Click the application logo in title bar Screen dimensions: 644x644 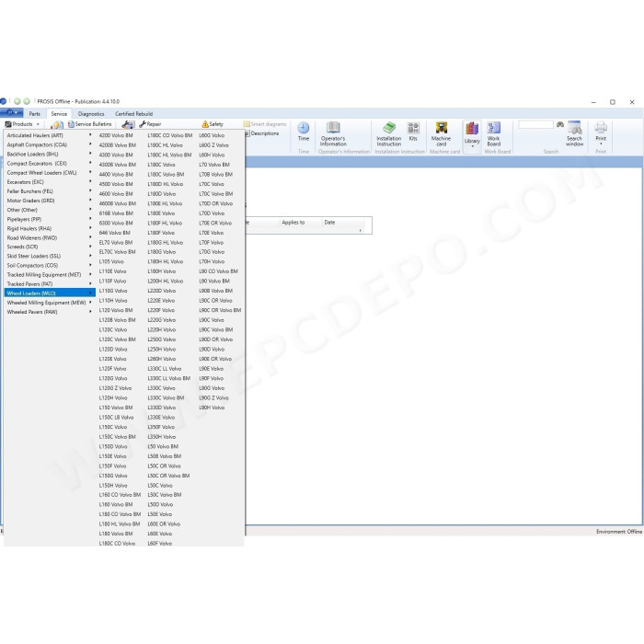click(4, 101)
